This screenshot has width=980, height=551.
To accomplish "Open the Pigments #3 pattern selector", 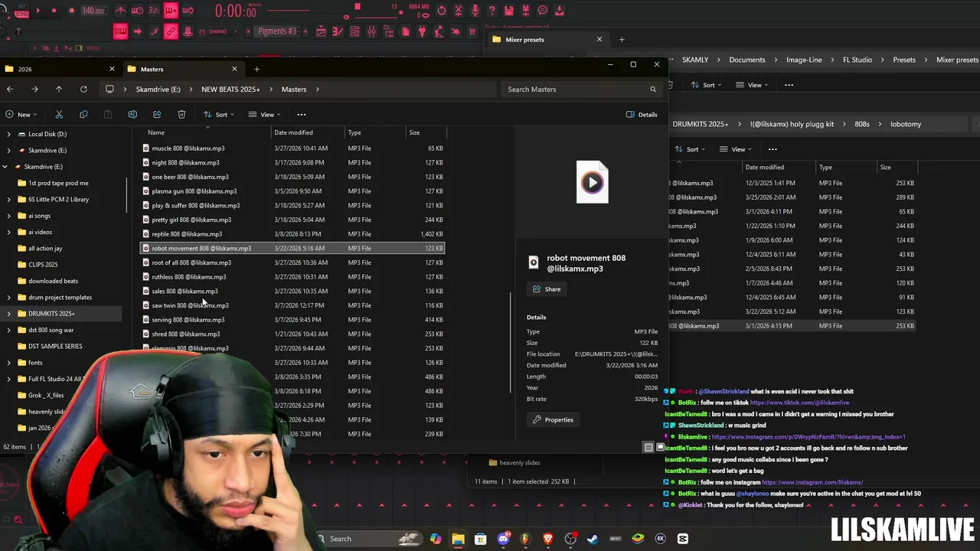I will click(277, 31).
